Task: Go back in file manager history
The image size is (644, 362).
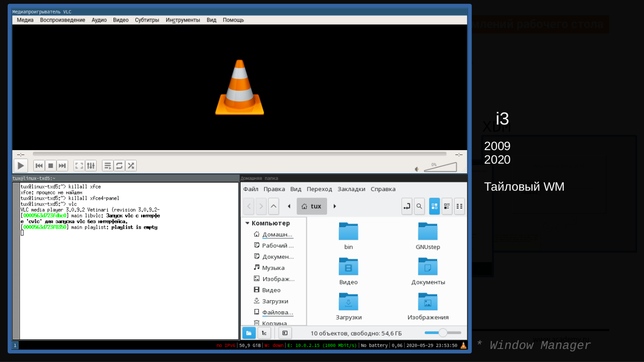Action: [249, 206]
